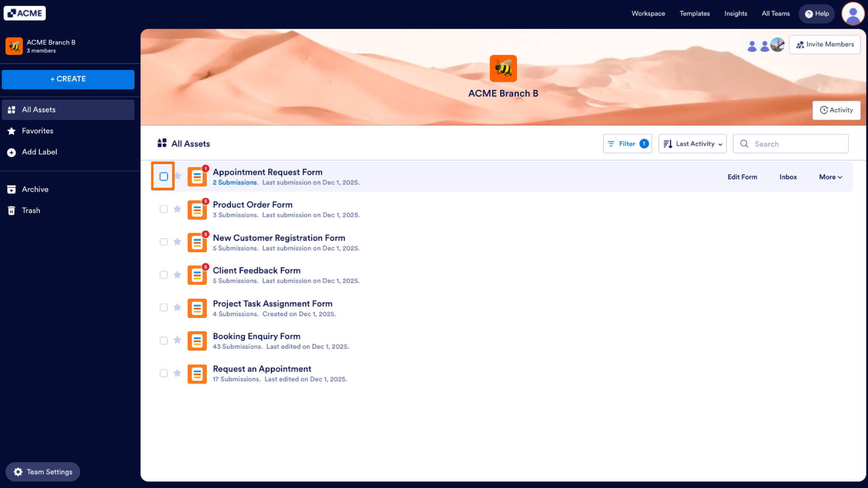This screenshot has height=488, width=868.
Task: Click the ACME Branch B bee icon in sidebar
Action: click(x=14, y=46)
